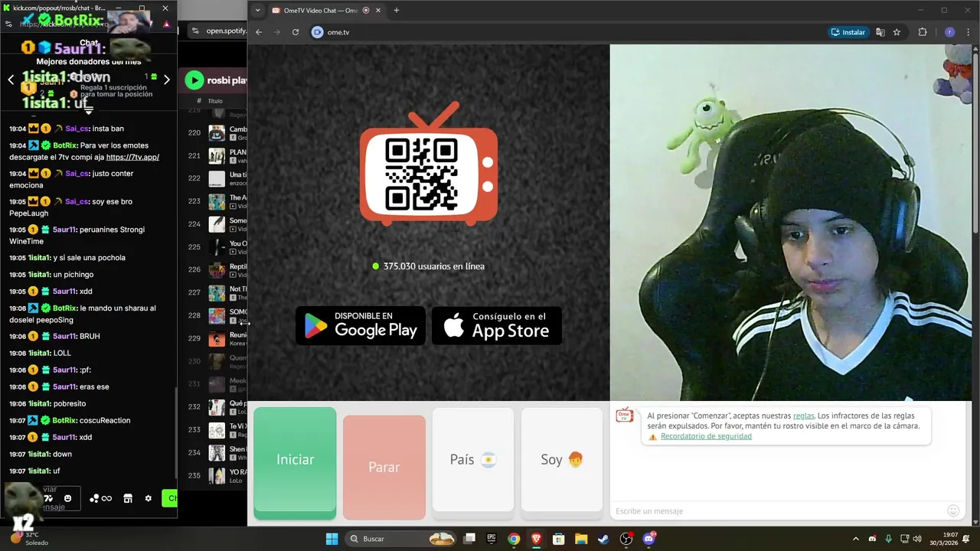Screen dimensions: 980x551
Task: Switch to the open.spotify tab
Action: click(218, 31)
